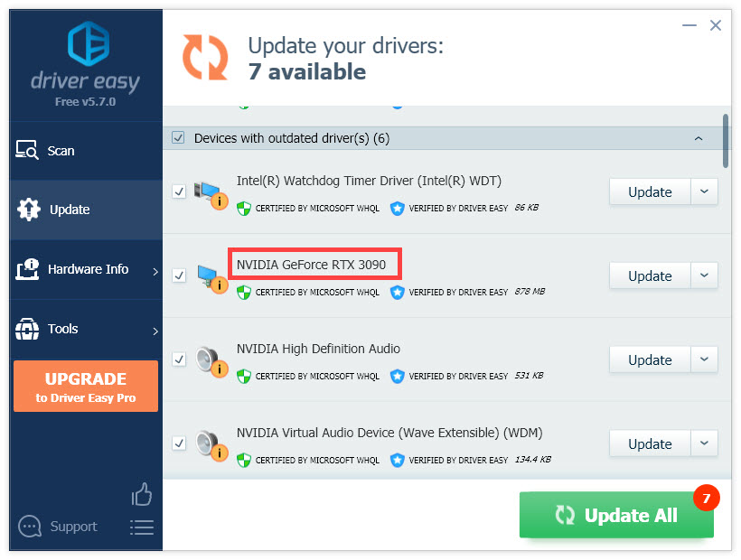Image resolution: width=741 pixels, height=560 pixels.
Task: Open the feedback list icon beside thumbs-up
Action: point(142,527)
